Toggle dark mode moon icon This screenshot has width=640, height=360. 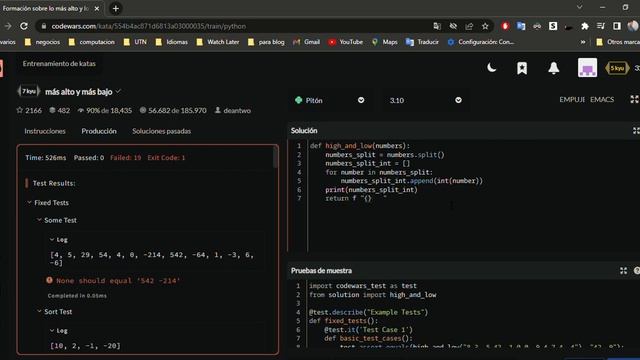(x=491, y=68)
